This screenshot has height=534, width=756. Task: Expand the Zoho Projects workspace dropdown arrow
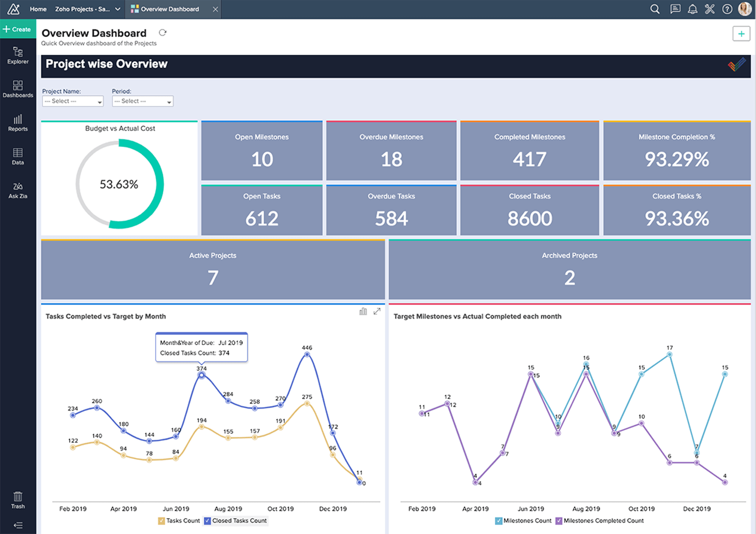click(x=118, y=9)
